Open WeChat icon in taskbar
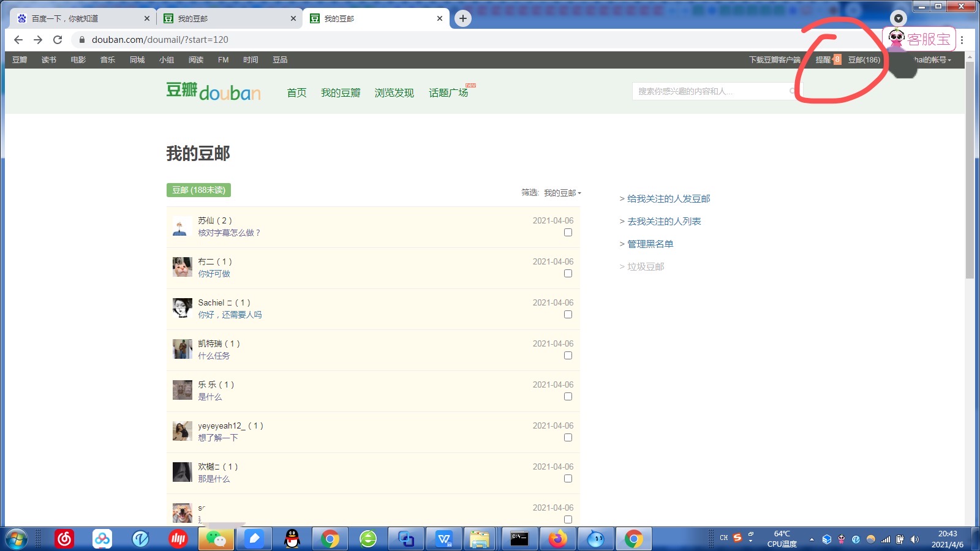 click(x=216, y=539)
